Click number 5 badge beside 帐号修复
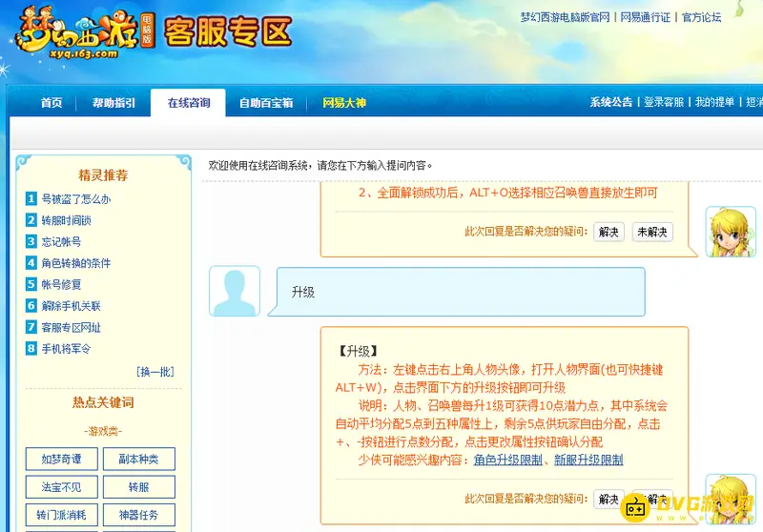Screen dimensions: 763x532 [31, 284]
